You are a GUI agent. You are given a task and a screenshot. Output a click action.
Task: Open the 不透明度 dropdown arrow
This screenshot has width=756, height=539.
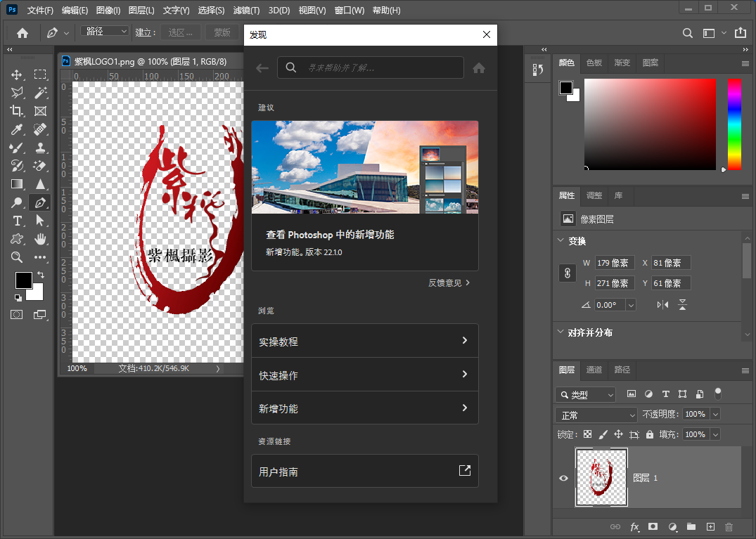pos(715,414)
